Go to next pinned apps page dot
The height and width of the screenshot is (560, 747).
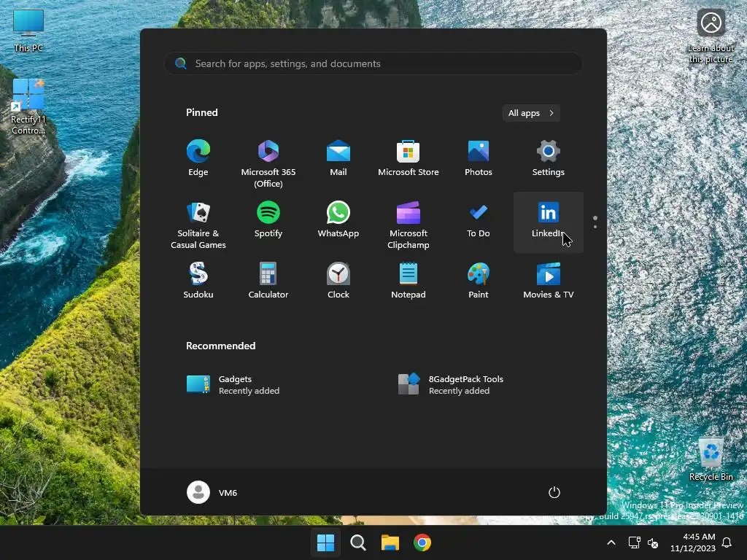[595, 227]
